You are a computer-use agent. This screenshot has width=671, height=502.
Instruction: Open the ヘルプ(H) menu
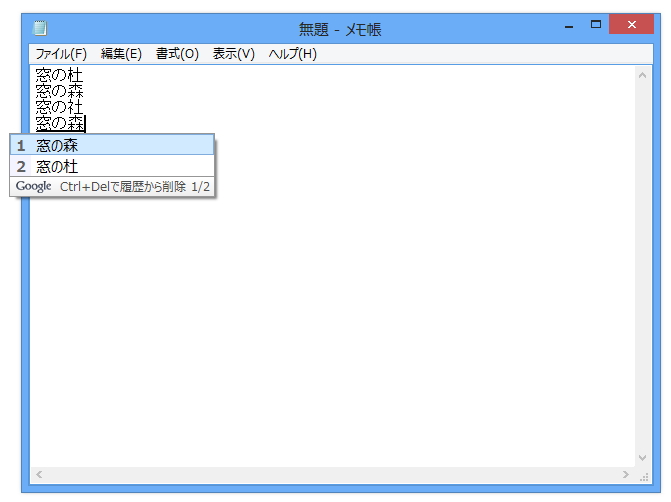[293, 54]
